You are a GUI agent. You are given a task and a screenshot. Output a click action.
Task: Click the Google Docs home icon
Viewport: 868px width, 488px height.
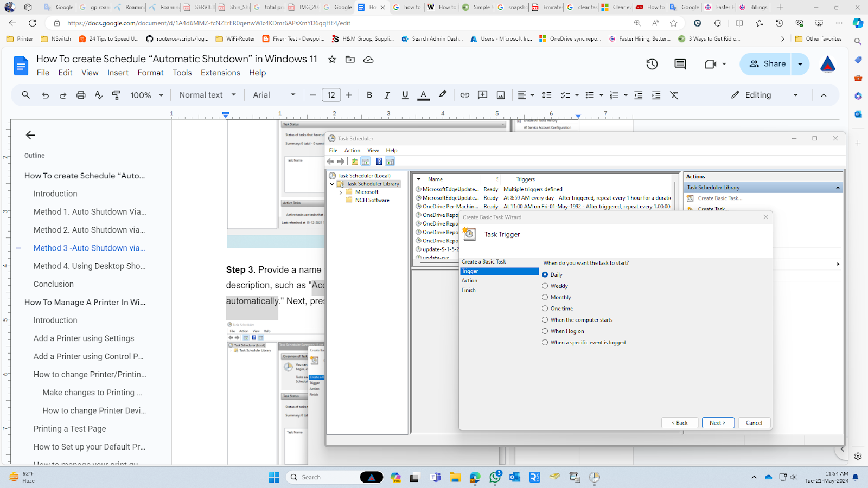21,66
